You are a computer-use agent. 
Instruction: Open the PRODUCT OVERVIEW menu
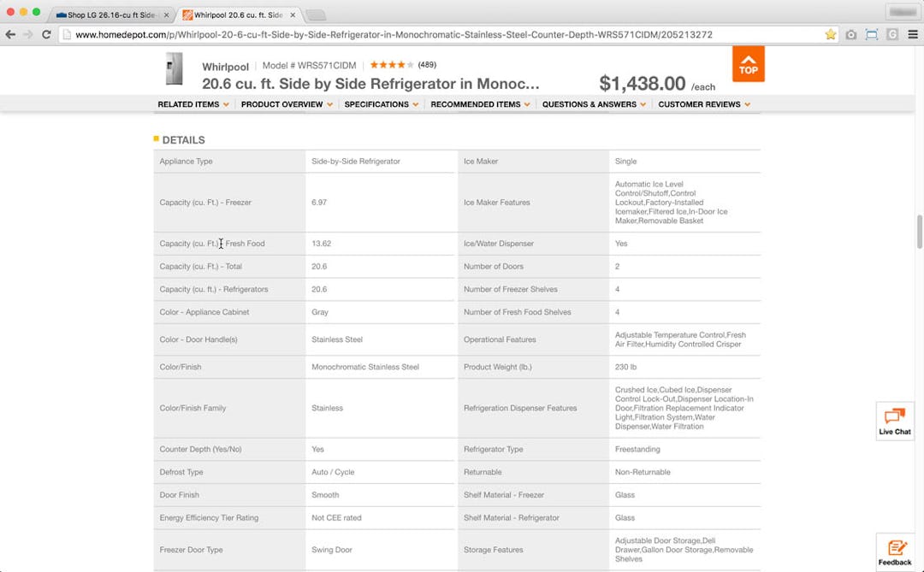(286, 103)
